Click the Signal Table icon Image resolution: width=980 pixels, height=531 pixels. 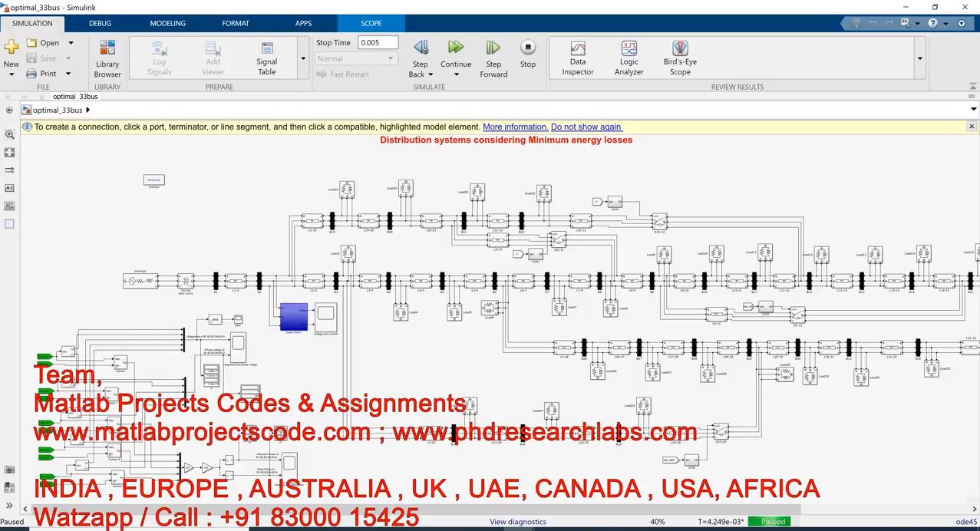click(x=266, y=58)
